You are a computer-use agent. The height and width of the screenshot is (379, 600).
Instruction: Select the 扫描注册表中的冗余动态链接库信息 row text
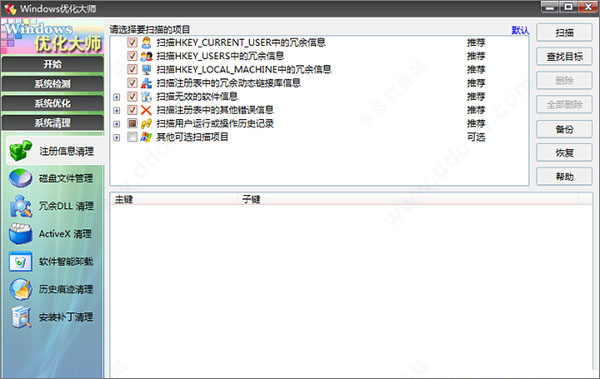228,83
